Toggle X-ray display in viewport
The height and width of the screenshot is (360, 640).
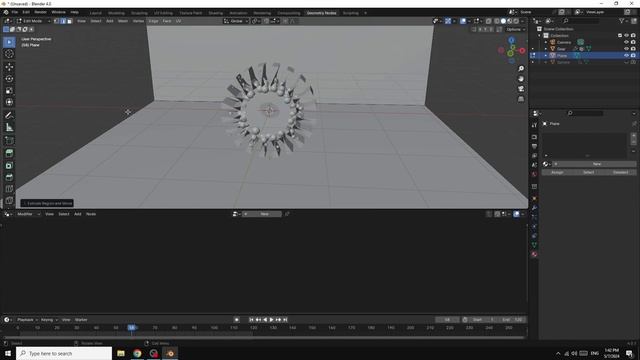(489, 21)
